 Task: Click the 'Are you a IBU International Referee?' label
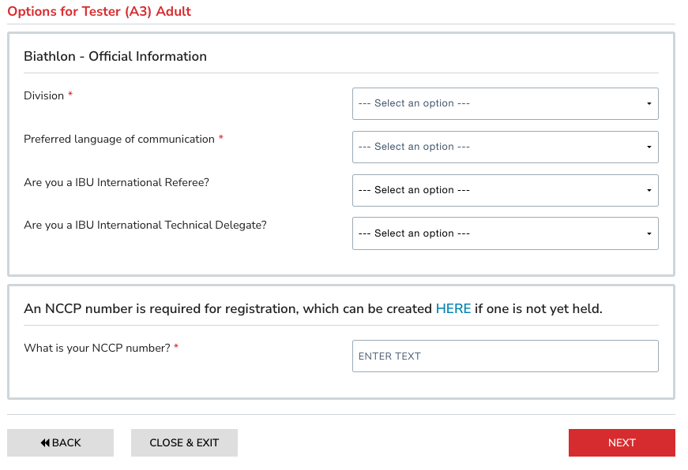[x=116, y=182]
